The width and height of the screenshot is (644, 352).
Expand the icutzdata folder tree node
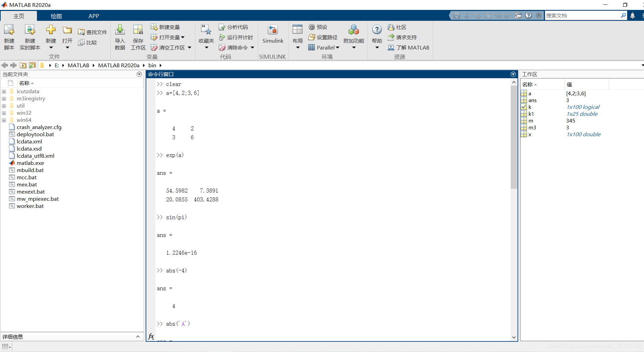click(x=4, y=91)
